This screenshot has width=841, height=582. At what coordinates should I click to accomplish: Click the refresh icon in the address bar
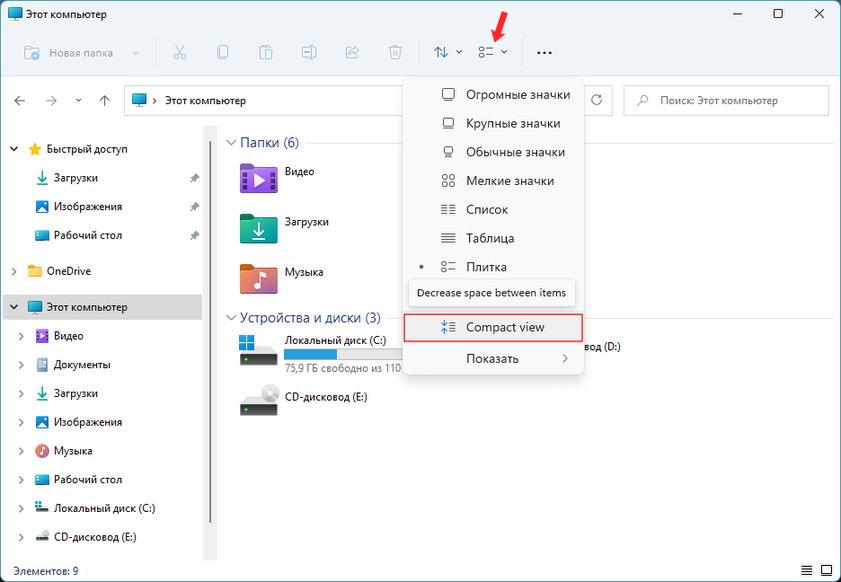(x=596, y=100)
